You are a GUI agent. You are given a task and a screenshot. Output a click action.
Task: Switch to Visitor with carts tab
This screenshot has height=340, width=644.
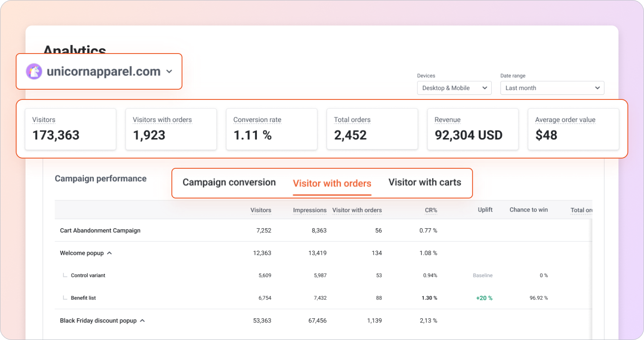[x=425, y=183]
